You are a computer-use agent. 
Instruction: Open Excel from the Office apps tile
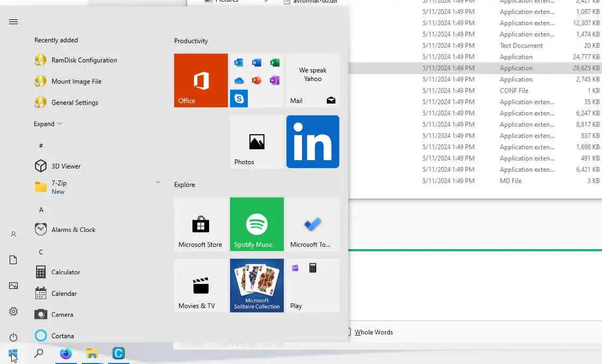pos(275,62)
